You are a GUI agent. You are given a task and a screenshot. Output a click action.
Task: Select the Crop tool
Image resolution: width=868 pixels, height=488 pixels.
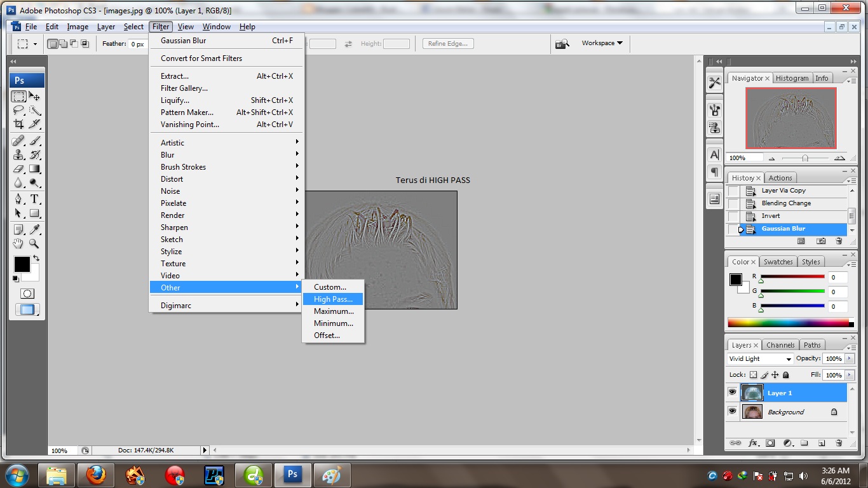pos(19,124)
